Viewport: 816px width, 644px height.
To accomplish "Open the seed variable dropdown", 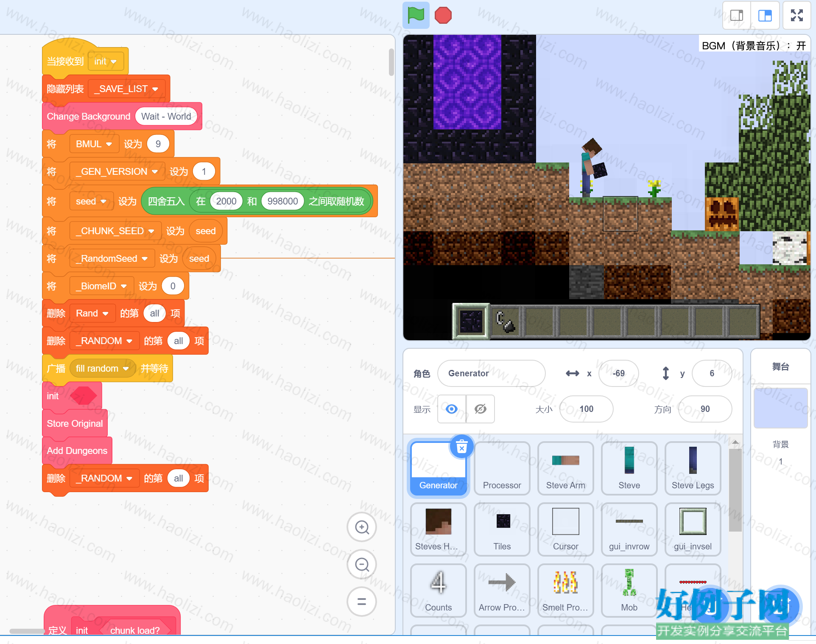I will pos(91,202).
